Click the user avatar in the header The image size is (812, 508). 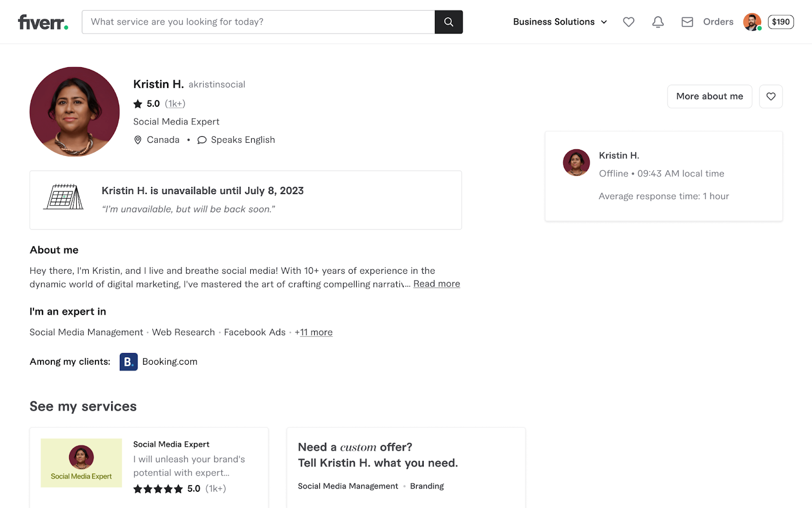pyautogui.click(x=752, y=22)
